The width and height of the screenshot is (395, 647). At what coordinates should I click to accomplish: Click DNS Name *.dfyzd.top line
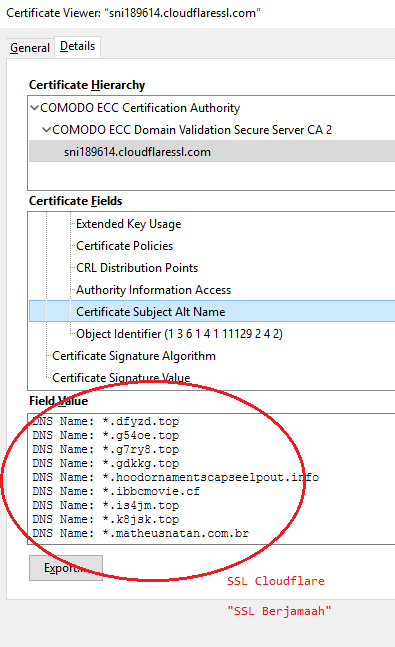point(106,422)
